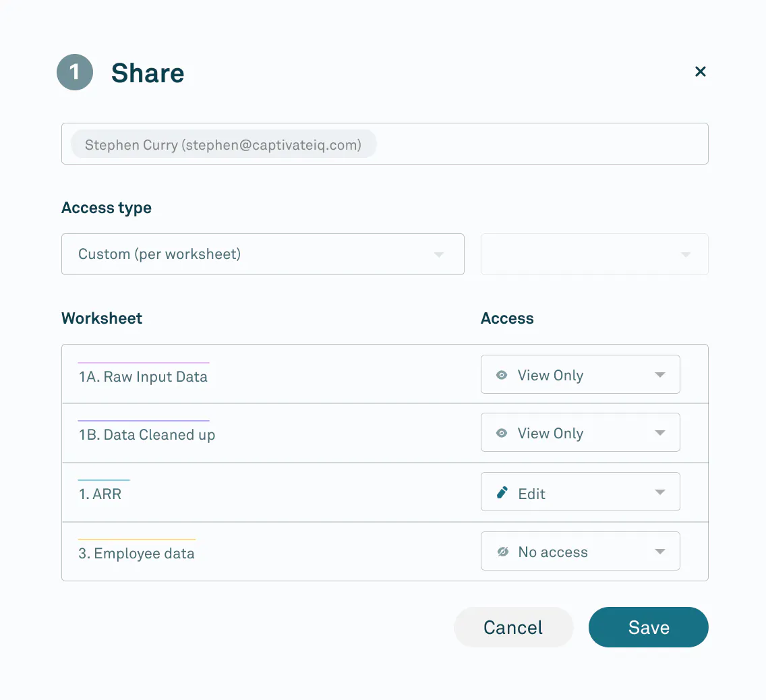Click the eye icon in Raw Input Data's View Only selector

point(501,375)
